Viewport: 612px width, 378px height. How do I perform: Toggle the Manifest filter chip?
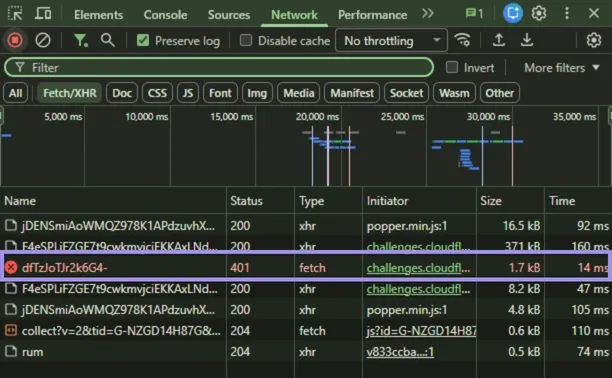point(352,93)
